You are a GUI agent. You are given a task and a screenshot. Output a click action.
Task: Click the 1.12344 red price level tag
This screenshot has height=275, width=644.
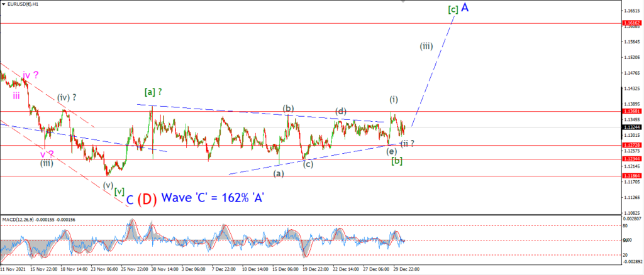coord(633,159)
